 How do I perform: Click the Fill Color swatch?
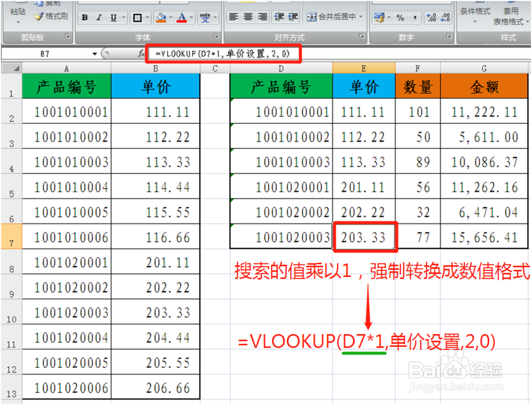click(x=162, y=17)
